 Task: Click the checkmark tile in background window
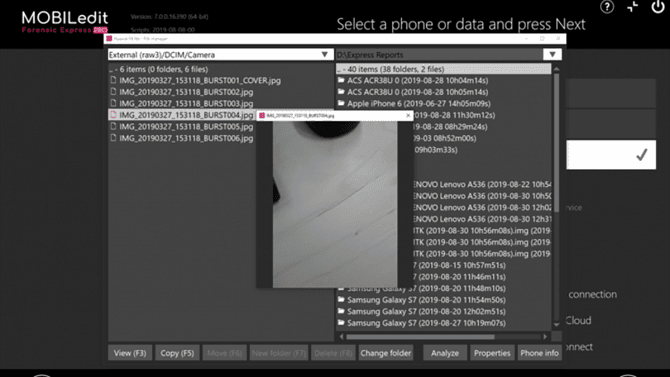611,155
